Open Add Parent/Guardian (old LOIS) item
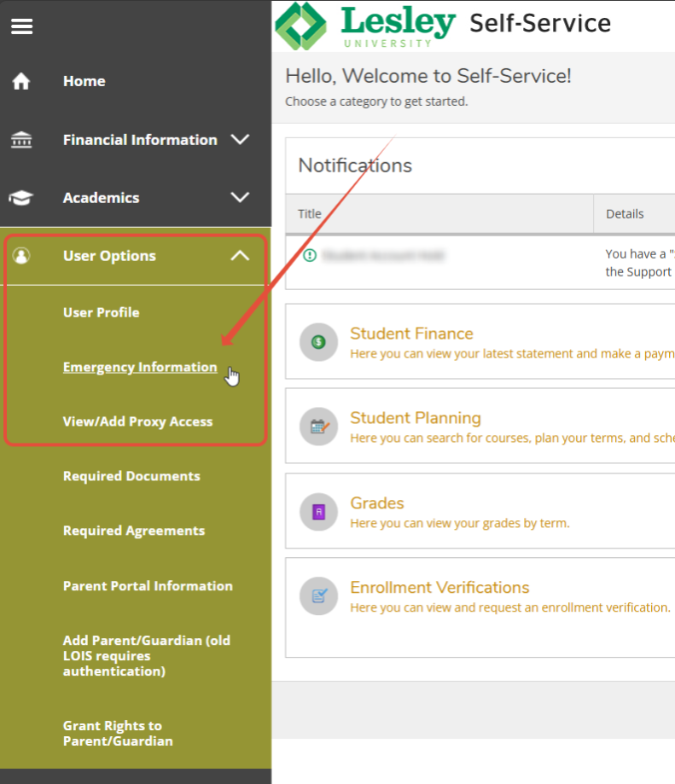Image resolution: width=675 pixels, height=784 pixels. [147, 655]
